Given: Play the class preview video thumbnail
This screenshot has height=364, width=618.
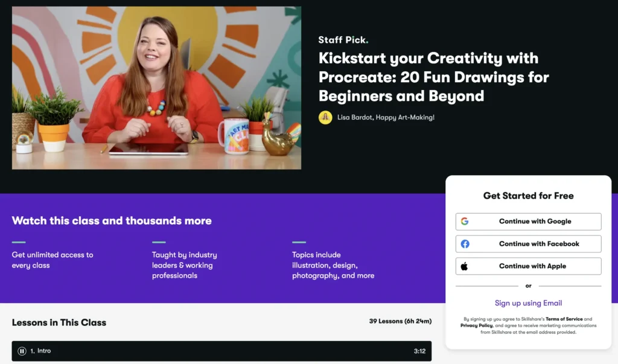Looking at the screenshot, I should (156, 88).
